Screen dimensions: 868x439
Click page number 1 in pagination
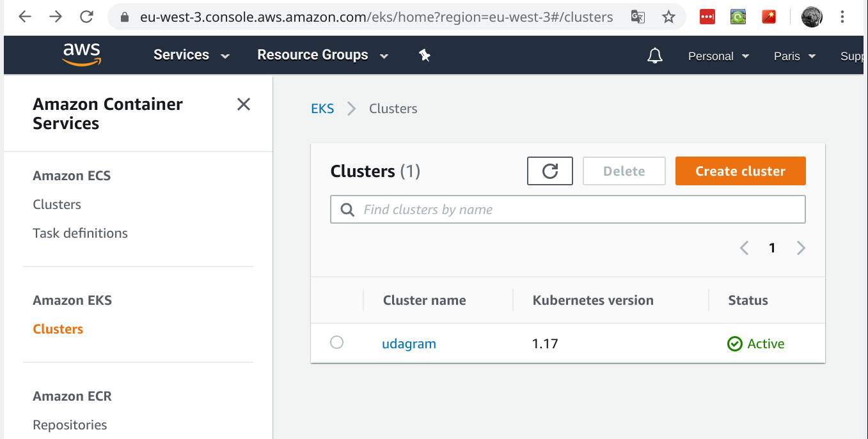[772, 248]
